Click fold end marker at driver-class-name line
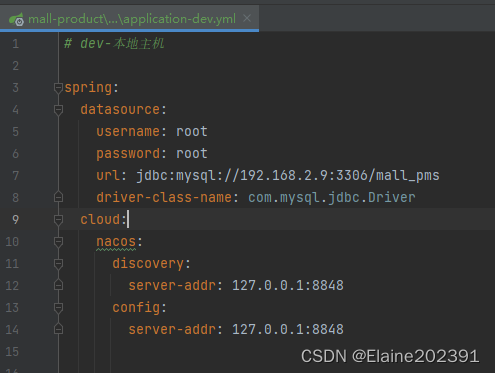The height and width of the screenshot is (373, 495). (58, 197)
